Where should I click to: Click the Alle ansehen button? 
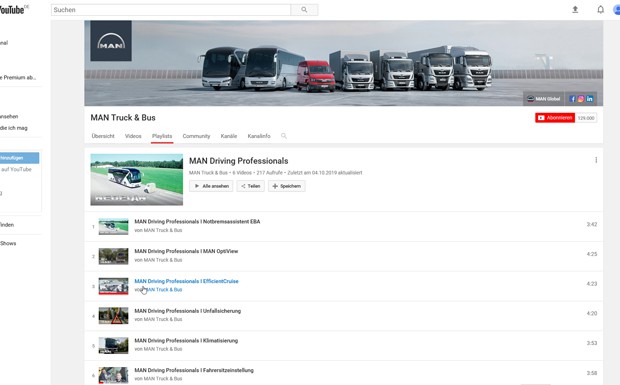(x=211, y=186)
